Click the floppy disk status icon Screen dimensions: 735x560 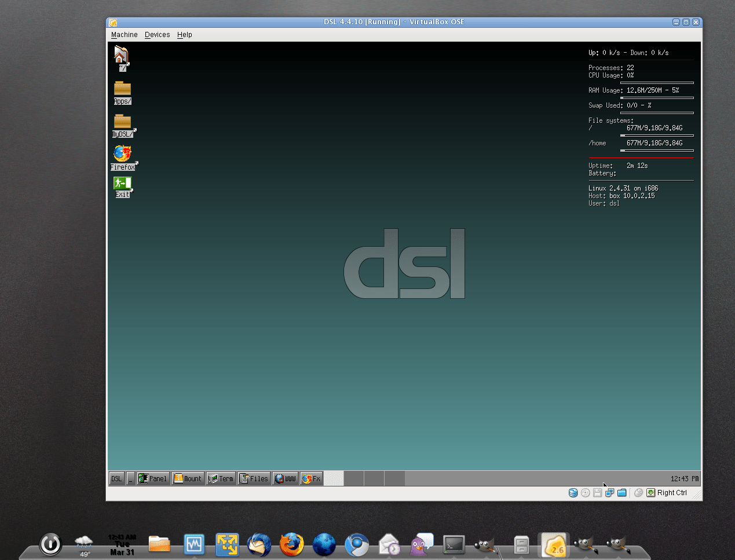[x=597, y=493]
